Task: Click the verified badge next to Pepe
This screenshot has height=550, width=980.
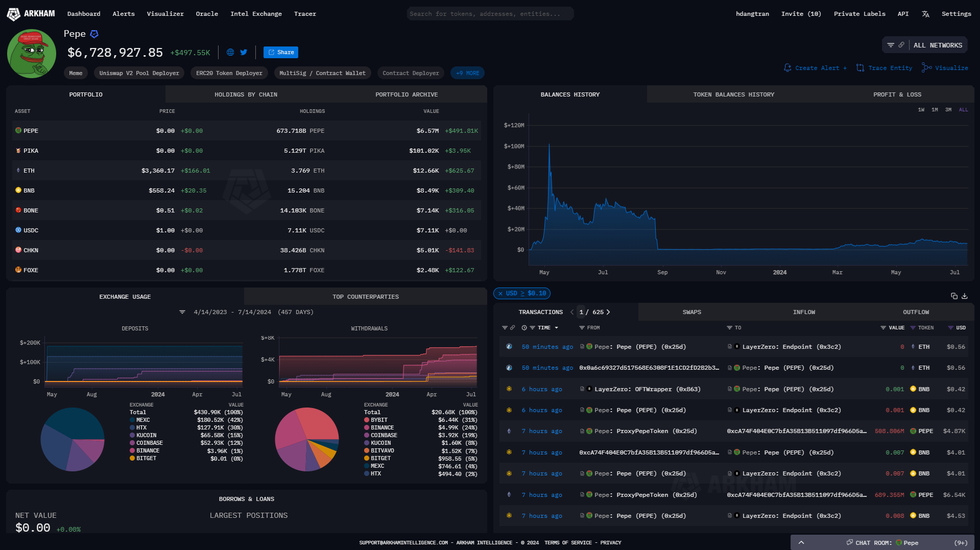Action: pos(94,34)
